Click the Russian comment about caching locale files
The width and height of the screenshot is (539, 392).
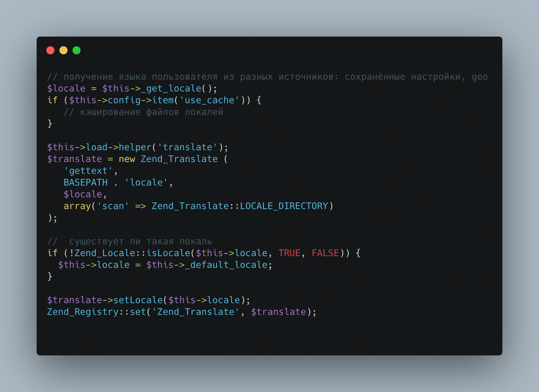point(144,112)
